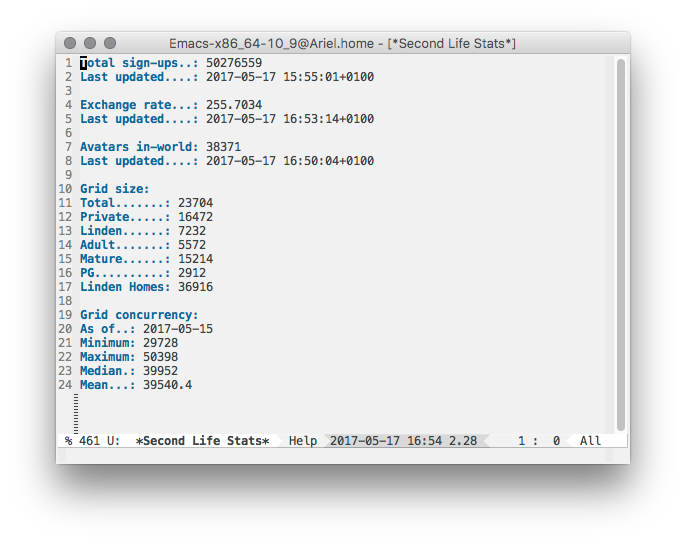Click the buffer name *Second Life Stats* in mode line
686x544 pixels.
203,441
